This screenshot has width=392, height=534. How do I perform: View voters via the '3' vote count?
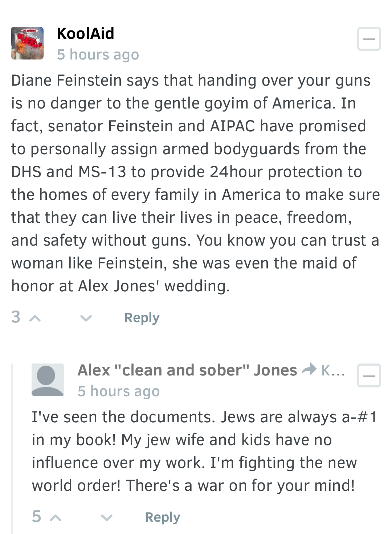tap(16, 317)
